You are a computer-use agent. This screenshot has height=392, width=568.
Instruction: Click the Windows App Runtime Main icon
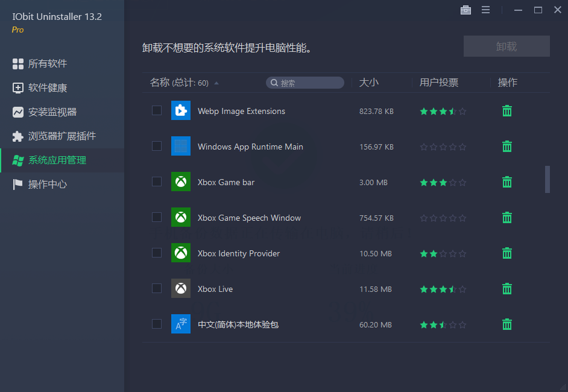pos(181,146)
